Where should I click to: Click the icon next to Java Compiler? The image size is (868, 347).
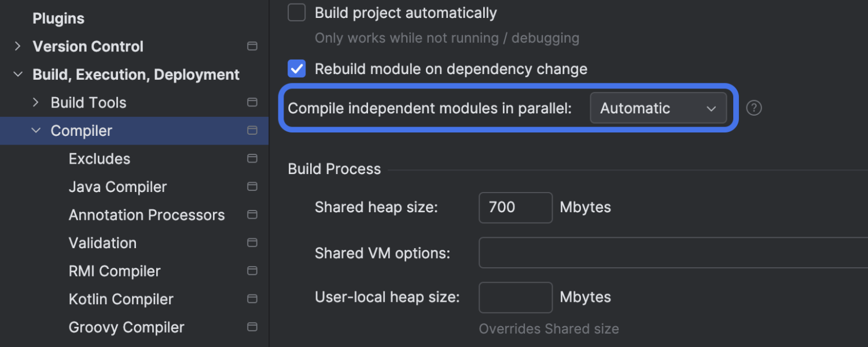tap(252, 186)
